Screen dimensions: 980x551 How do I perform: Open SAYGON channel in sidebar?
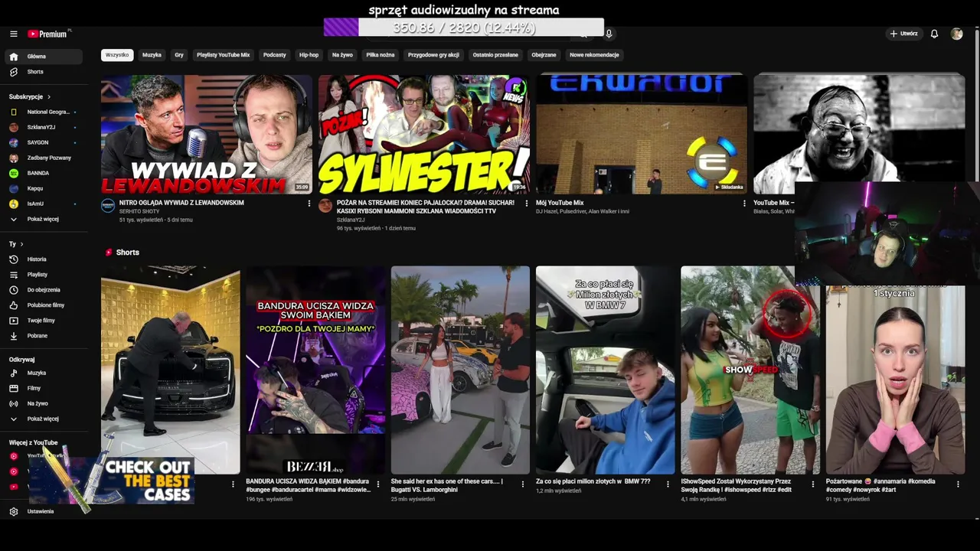click(x=43, y=142)
